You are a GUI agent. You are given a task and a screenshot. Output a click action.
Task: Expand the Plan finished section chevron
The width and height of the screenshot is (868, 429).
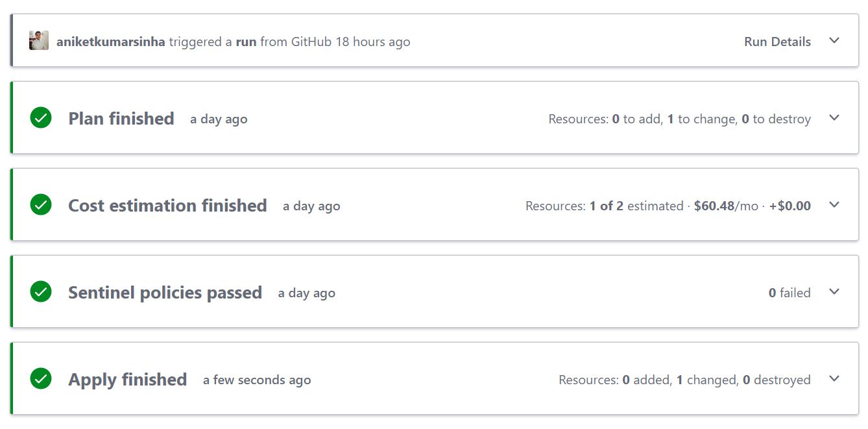pyautogui.click(x=834, y=118)
